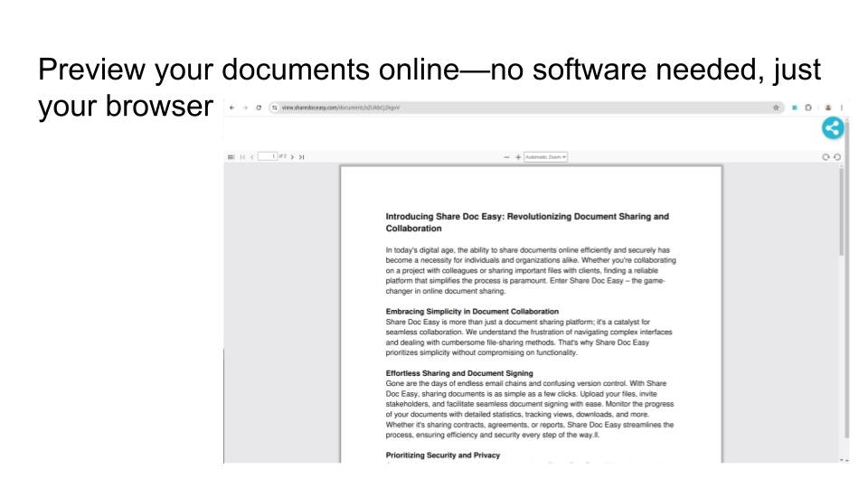Go to the next page

click(x=292, y=157)
